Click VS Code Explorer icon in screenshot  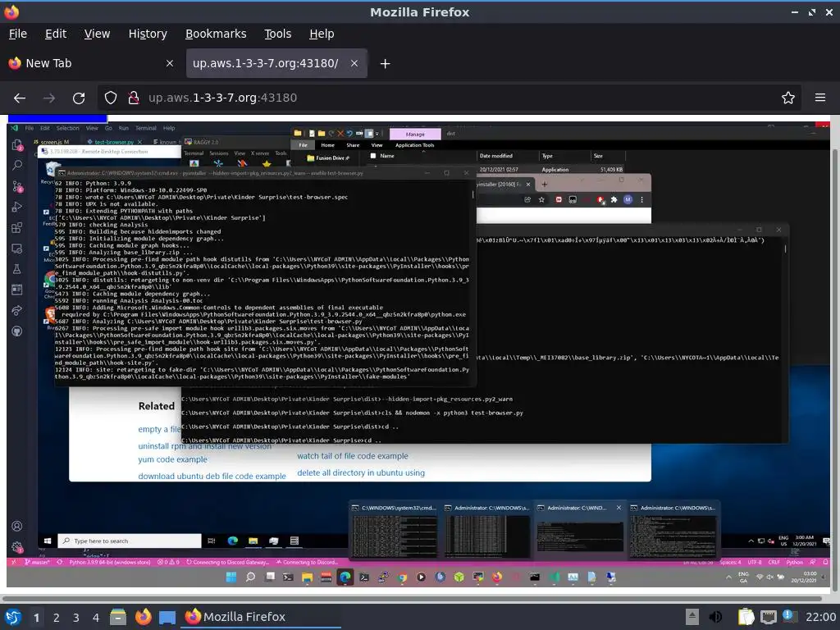(x=17, y=145)
